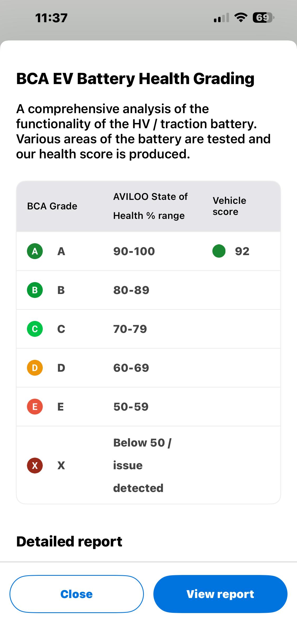Open the View report button
The height and width of the screenshot is (644, 297).
click(220, 594)
